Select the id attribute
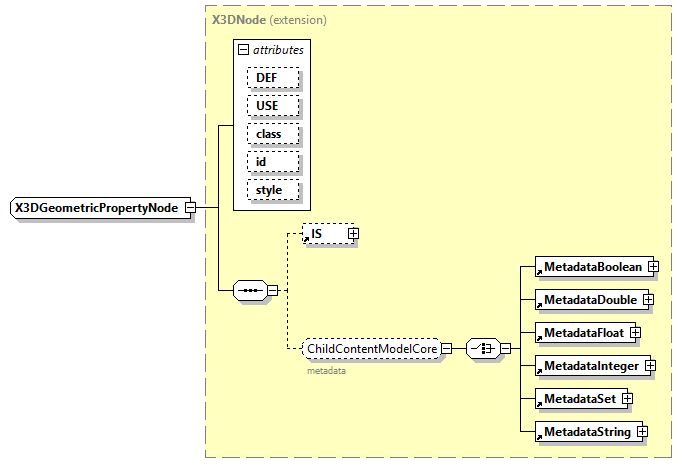Screen dimensions: 682x465 (x=273, y=162)
